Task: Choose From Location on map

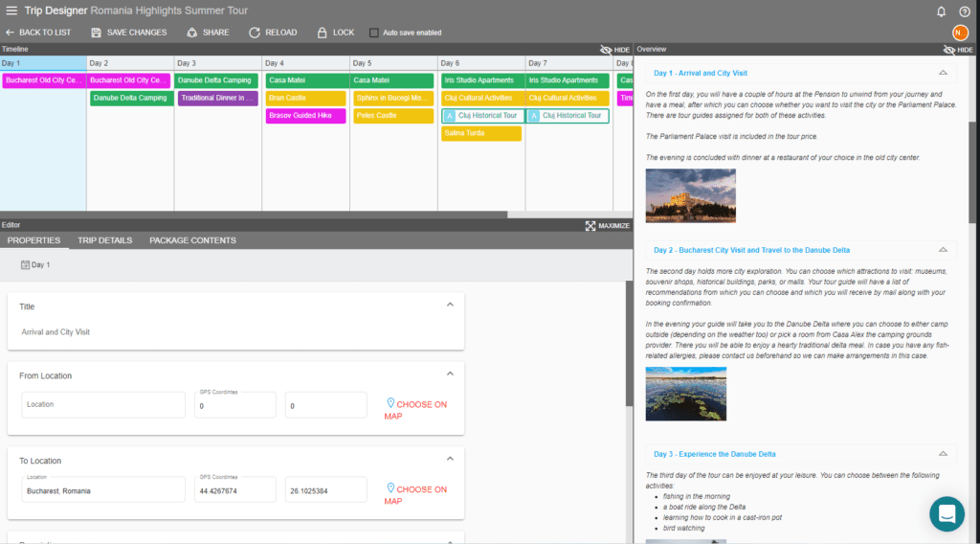Action: [416, 410]
